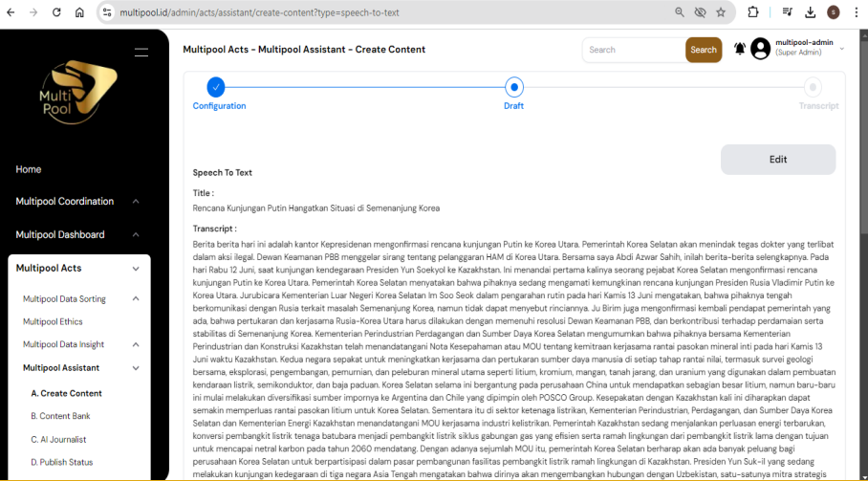Open Multipool Data Sorting submenu
Image resolution: width=868 pixels, height=481 pixels.
tap(64, 299)
